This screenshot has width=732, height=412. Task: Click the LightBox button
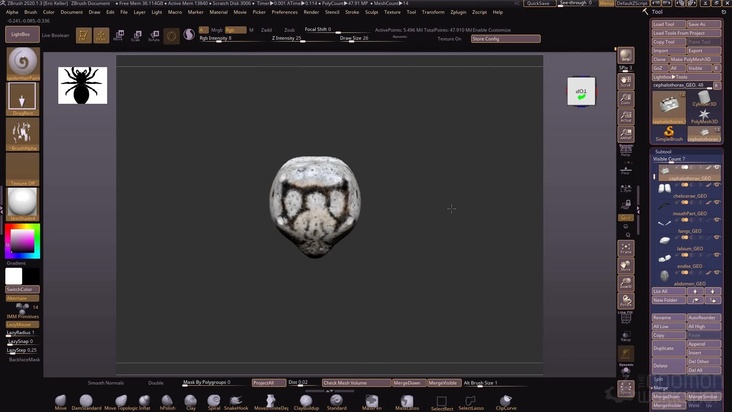click(x=22, y=35)
